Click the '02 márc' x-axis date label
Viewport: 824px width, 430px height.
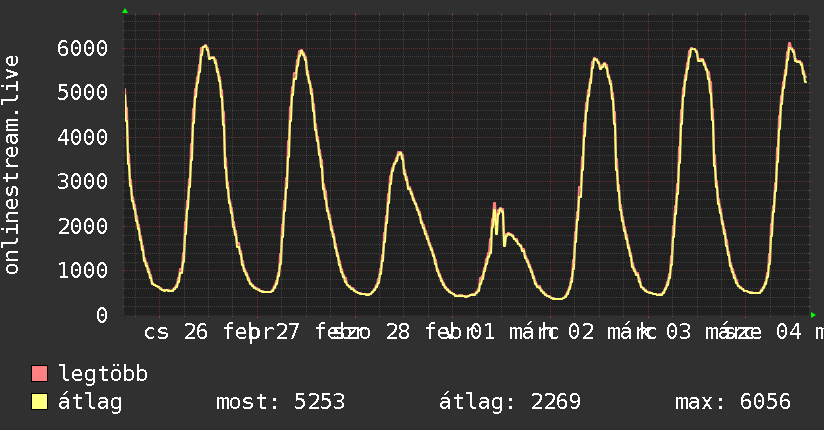607,332
